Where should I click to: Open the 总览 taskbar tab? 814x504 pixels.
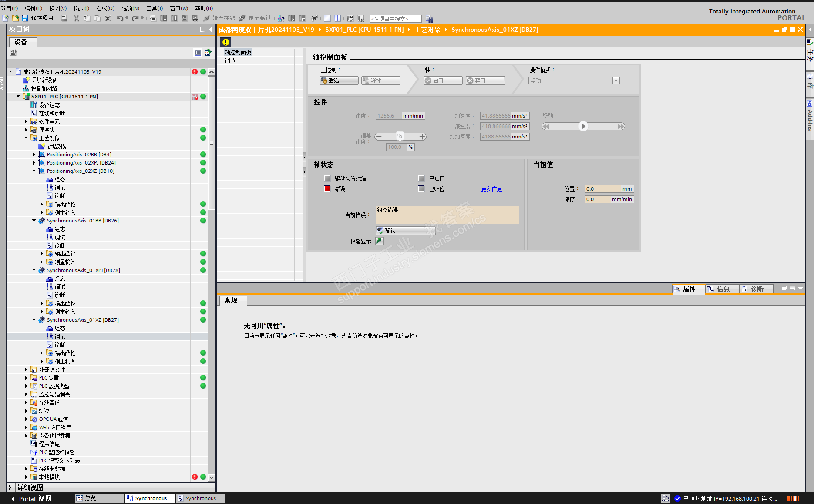[x=99, y=498]
